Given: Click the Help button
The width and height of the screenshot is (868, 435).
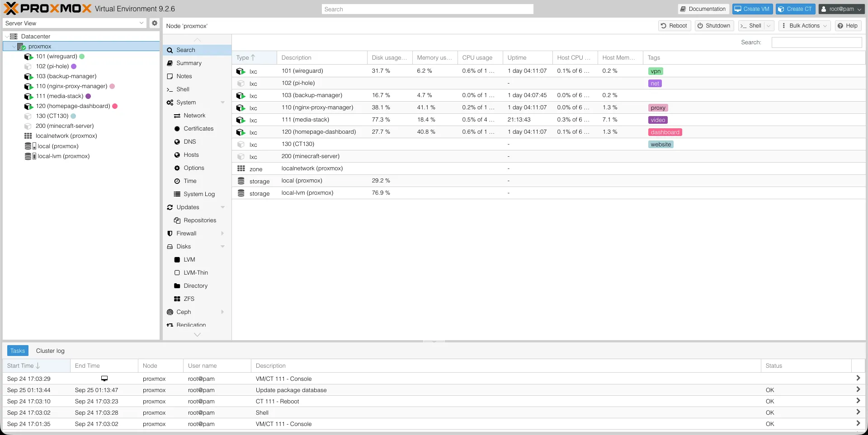Looking at the screenshot, I should 848,26.
